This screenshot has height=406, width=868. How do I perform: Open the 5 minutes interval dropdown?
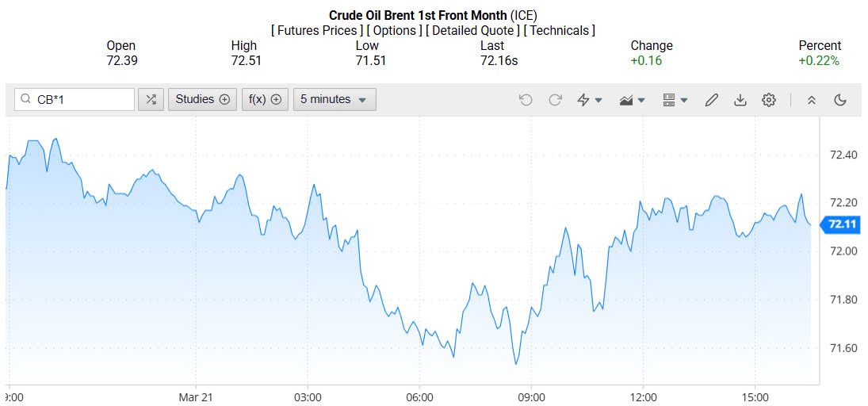(334, 100)
